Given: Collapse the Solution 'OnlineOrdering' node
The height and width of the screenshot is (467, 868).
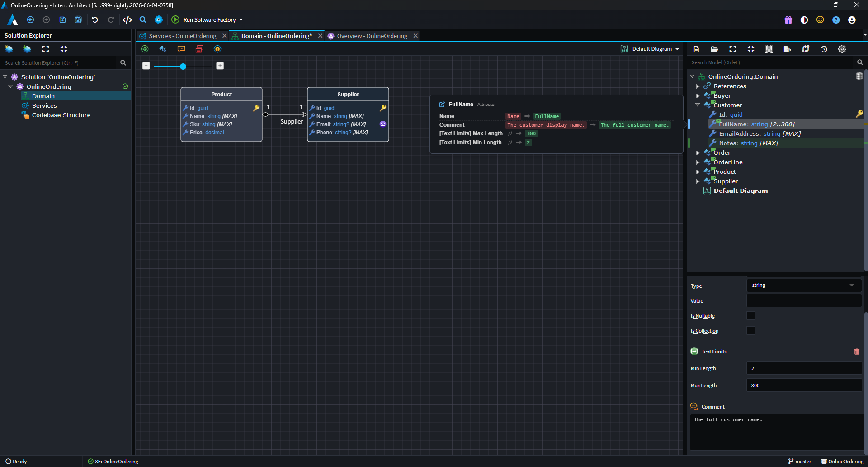Looking at the screenshot, I should [5, 77].
